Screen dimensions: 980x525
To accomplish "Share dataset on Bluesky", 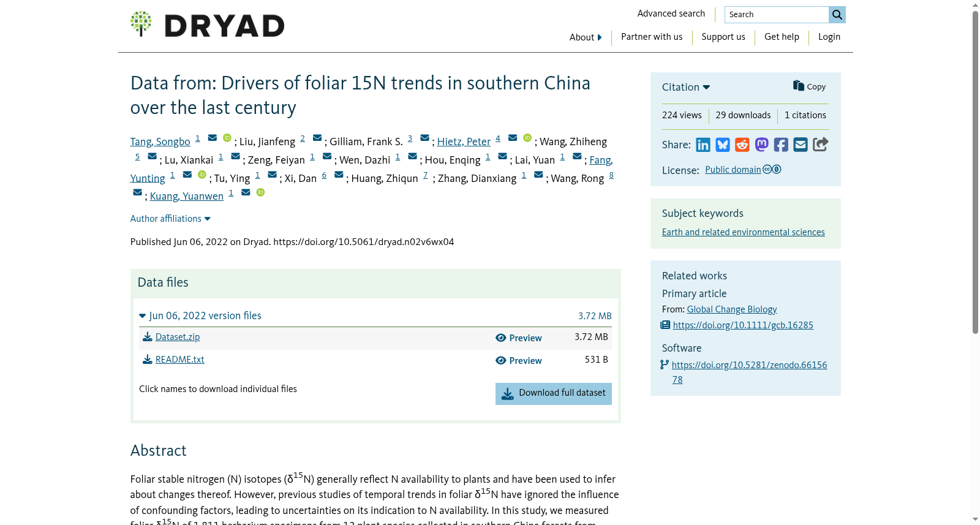I will click(723, 145).
